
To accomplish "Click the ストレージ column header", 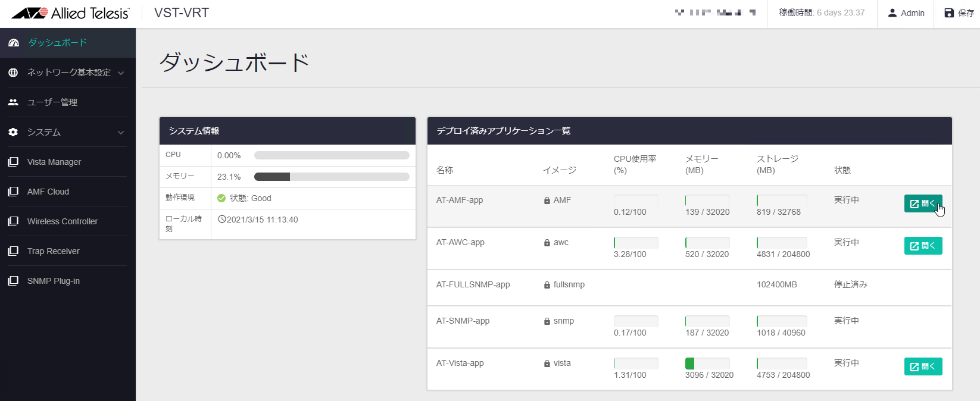I will click(x=778, y=164).
